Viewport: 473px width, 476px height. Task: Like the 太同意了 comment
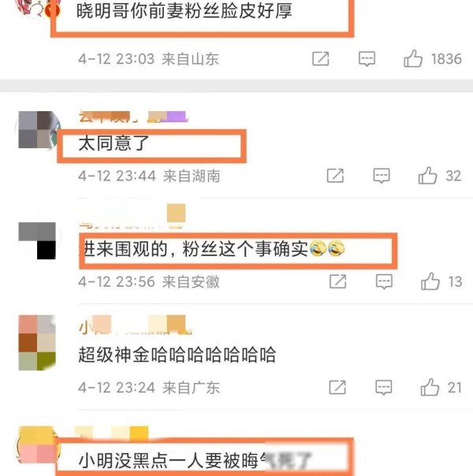coord(427,176)
